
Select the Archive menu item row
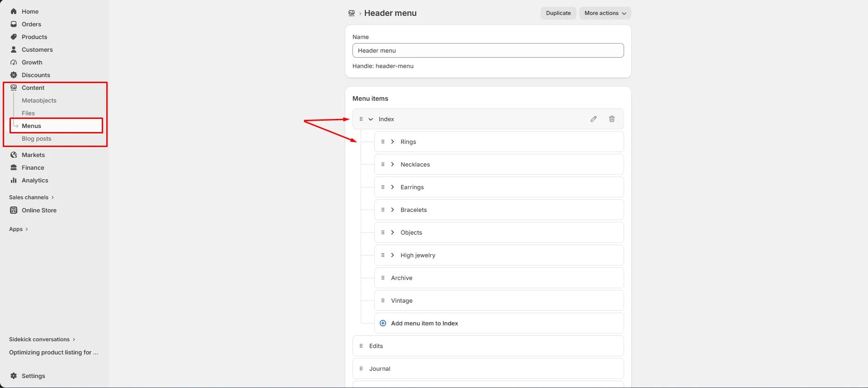(499, 278)
